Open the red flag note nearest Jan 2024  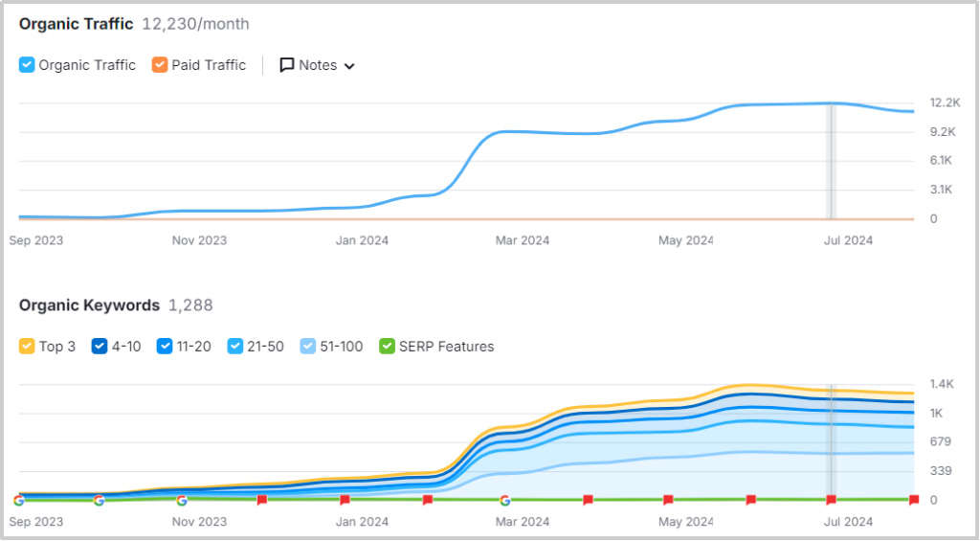[345, 499]
